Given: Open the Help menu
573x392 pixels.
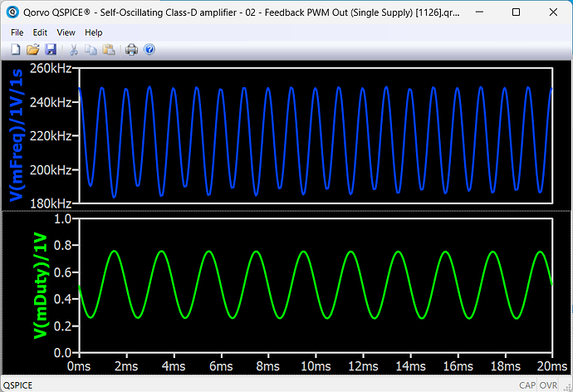Looking at the screenshot, I should [93, 32].
